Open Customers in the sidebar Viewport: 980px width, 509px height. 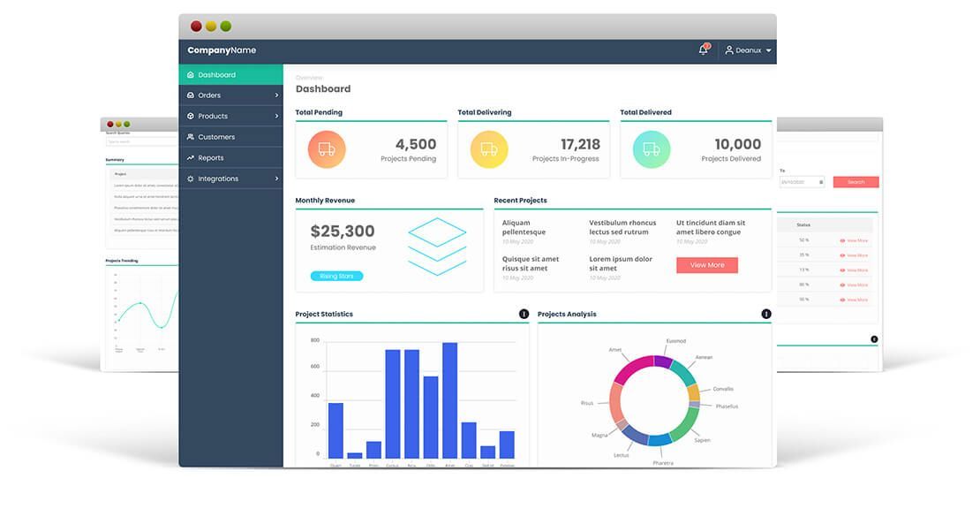[x=230, y=136]
